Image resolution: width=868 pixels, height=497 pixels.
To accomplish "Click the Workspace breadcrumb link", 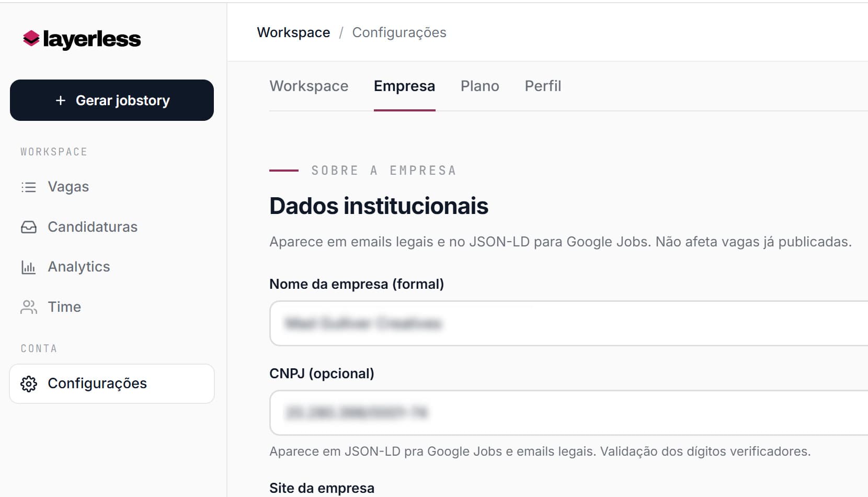I will [x=293, y=32].
